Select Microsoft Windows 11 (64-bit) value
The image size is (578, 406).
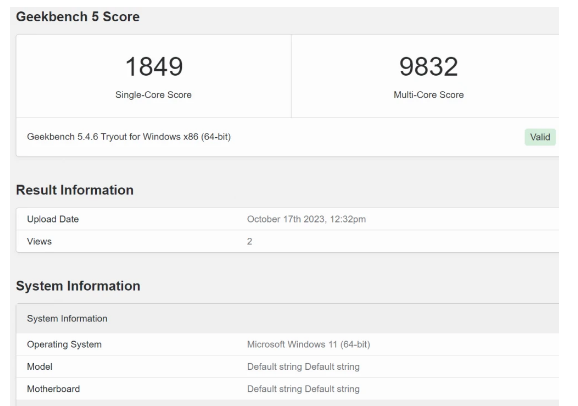(x=309, y=344)
